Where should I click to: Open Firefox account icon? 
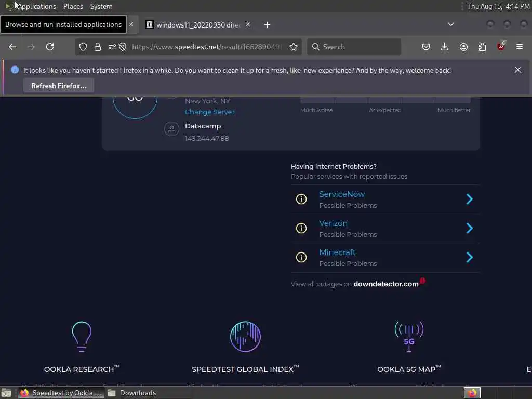click(x=463, y=47)
